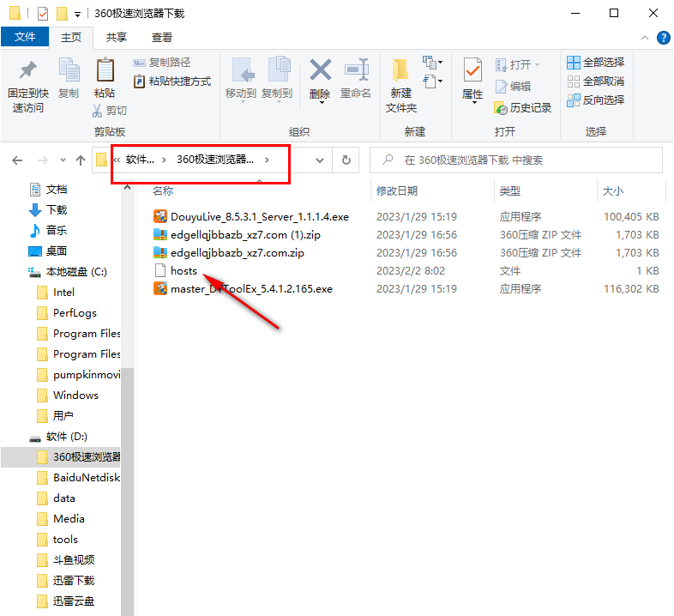Viewport: 674px width, 616px height.
Task: Open the 文件 (File) tab
Action: coord(25,37)
